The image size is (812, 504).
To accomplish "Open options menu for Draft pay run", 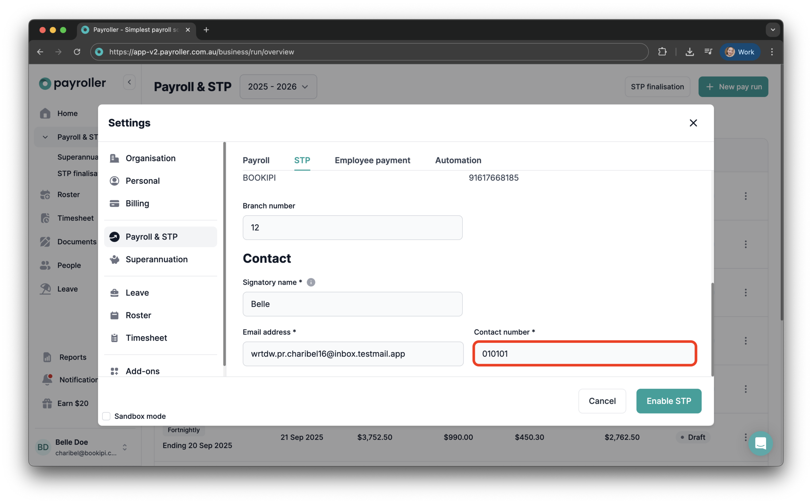I will (746, 437).
